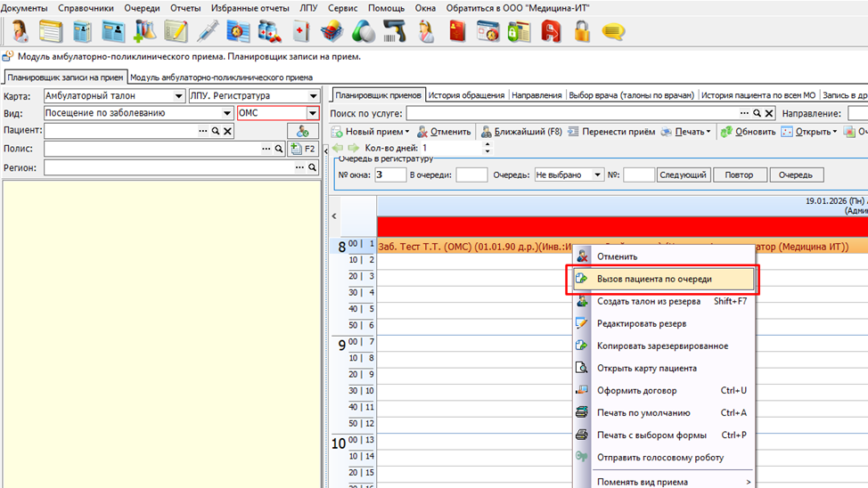The image size is (868, 488).
Task: Click the add patient button with person icon
Action: tap(303, 131)
